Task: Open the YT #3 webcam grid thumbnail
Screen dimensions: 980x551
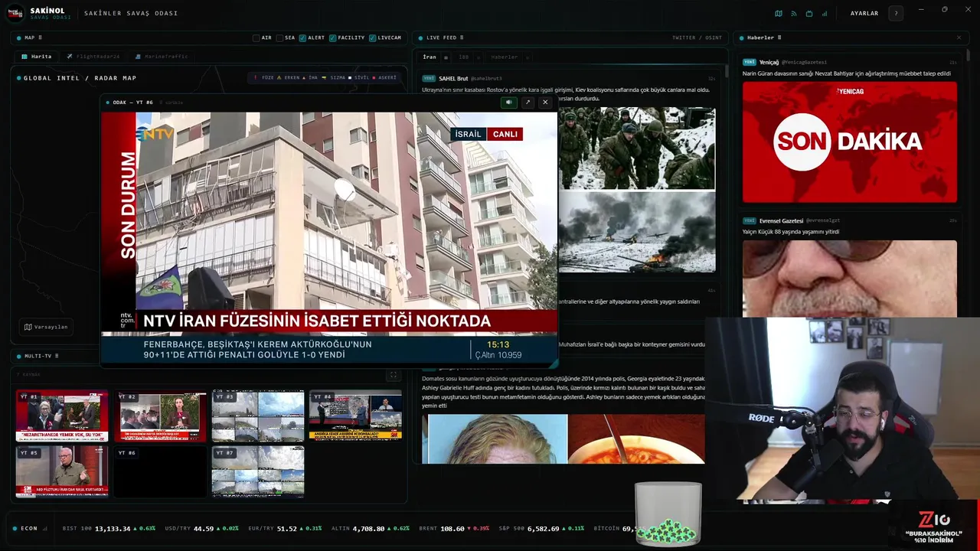Action: point(258,416)
